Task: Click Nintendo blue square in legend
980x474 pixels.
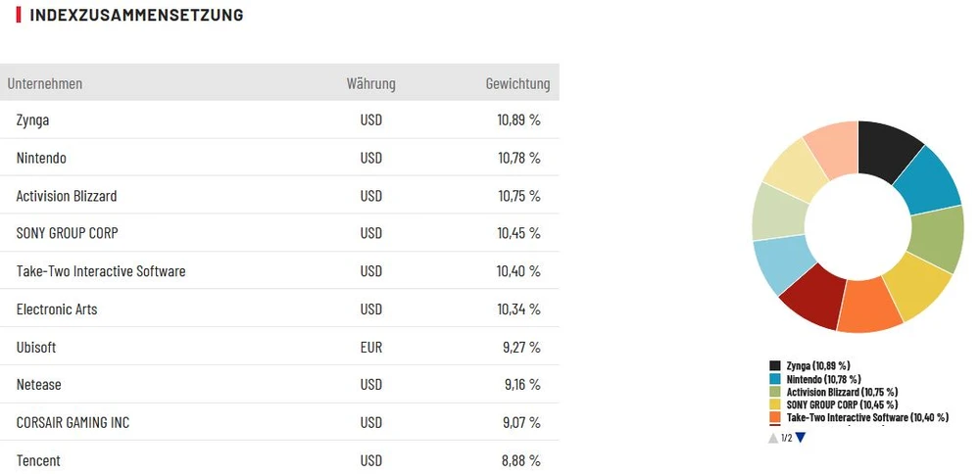Action: [x=775, y=379]
